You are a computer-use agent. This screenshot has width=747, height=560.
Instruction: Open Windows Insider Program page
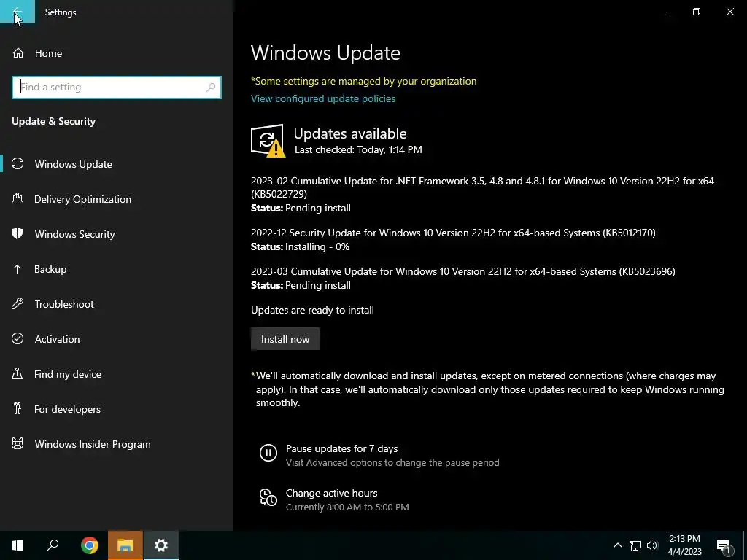(x=117, y=444)
